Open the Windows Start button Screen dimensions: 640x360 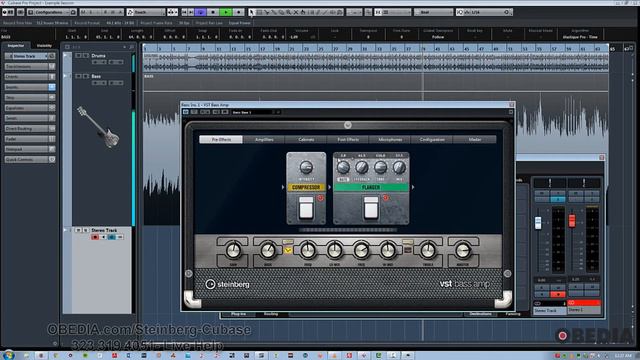click(x=8, y=356)
